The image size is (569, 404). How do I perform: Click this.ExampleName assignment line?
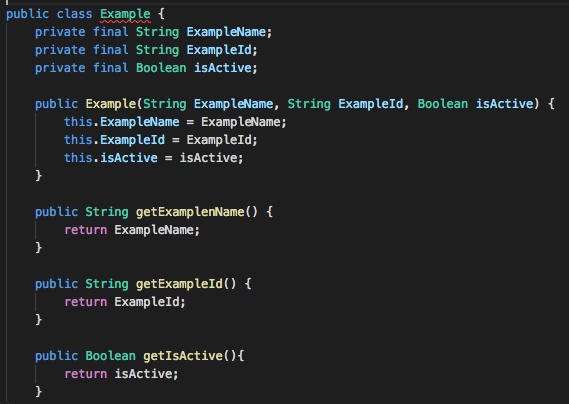pos(175,122)
